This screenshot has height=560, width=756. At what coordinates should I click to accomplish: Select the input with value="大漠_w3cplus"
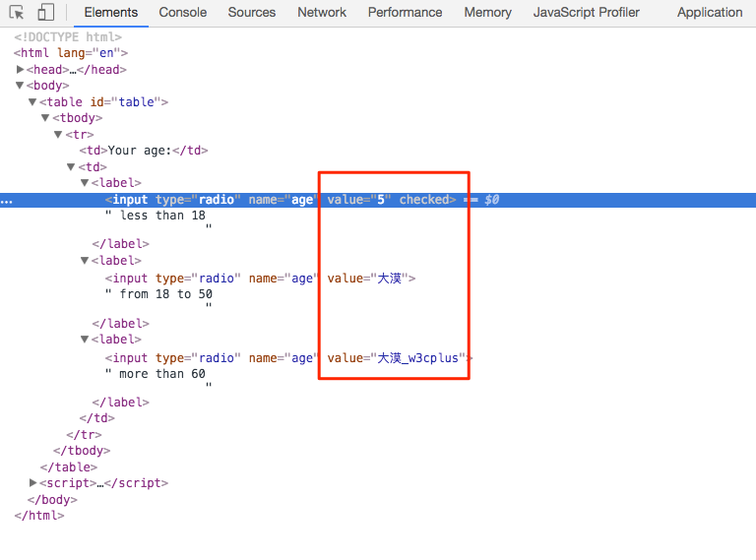(288, 358)
